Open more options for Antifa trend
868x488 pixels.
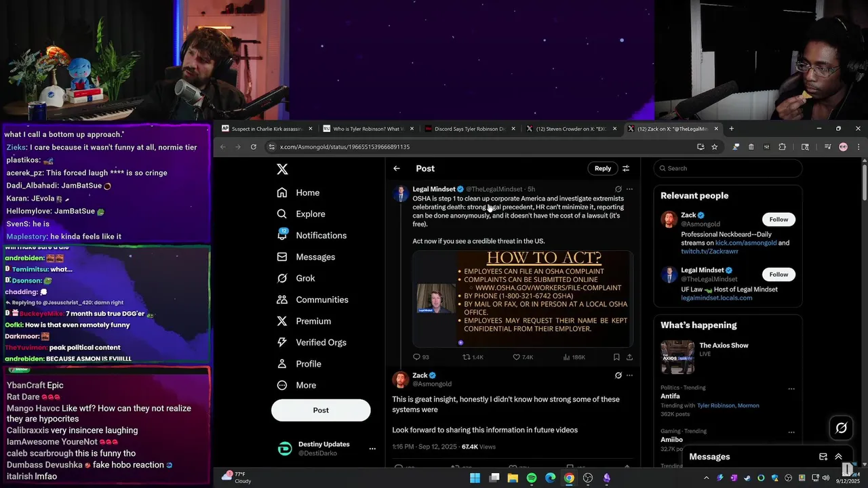click(x=791, y=389)
